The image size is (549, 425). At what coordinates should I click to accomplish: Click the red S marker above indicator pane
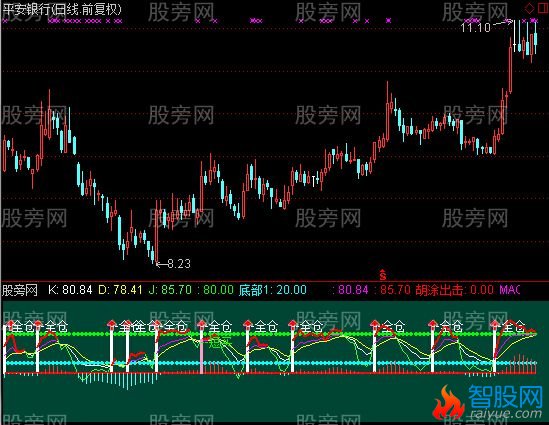[x=383, y=275]
